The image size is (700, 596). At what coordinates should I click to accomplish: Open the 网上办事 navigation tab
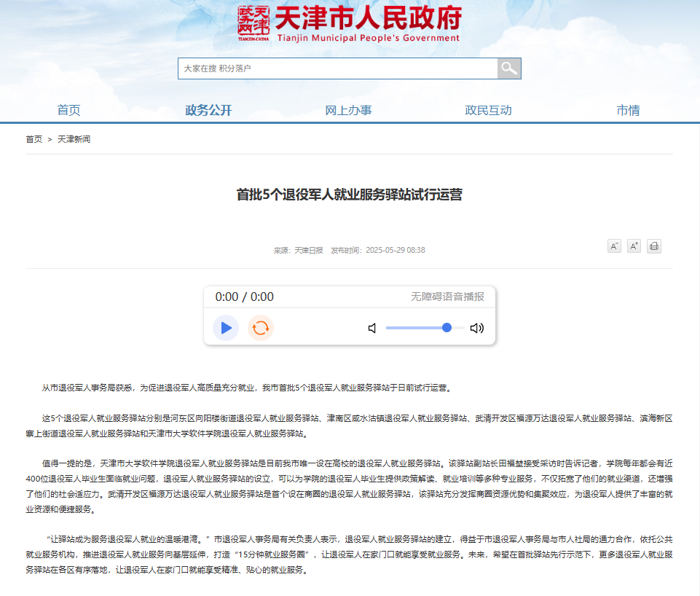tap(348, 111)
